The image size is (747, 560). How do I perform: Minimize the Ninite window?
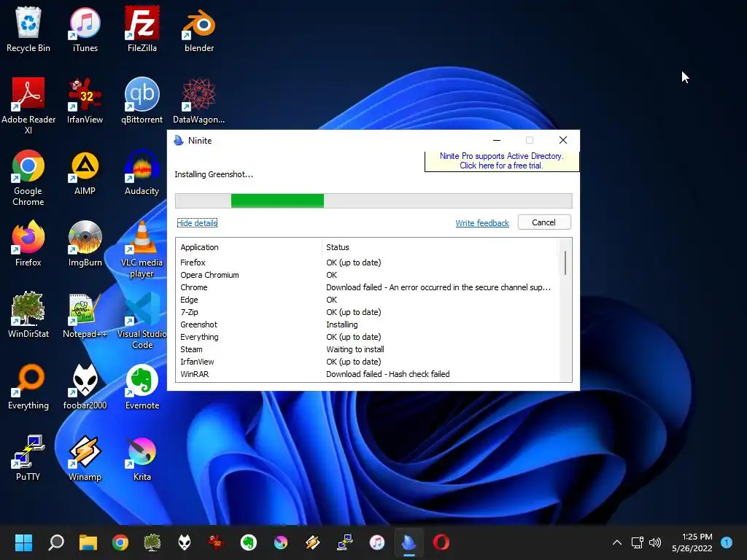click(496, 140)
